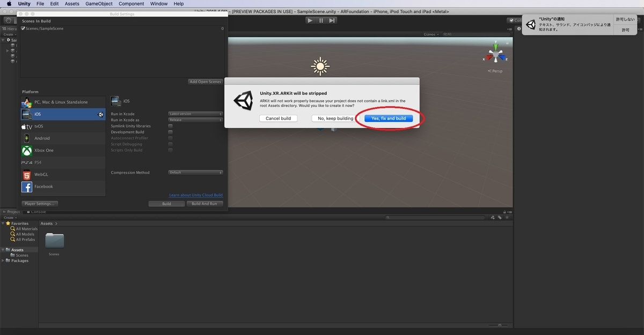Open Create dropdown in Project panel
This screenshot has width=644, height=335.
tap(9, 218)
